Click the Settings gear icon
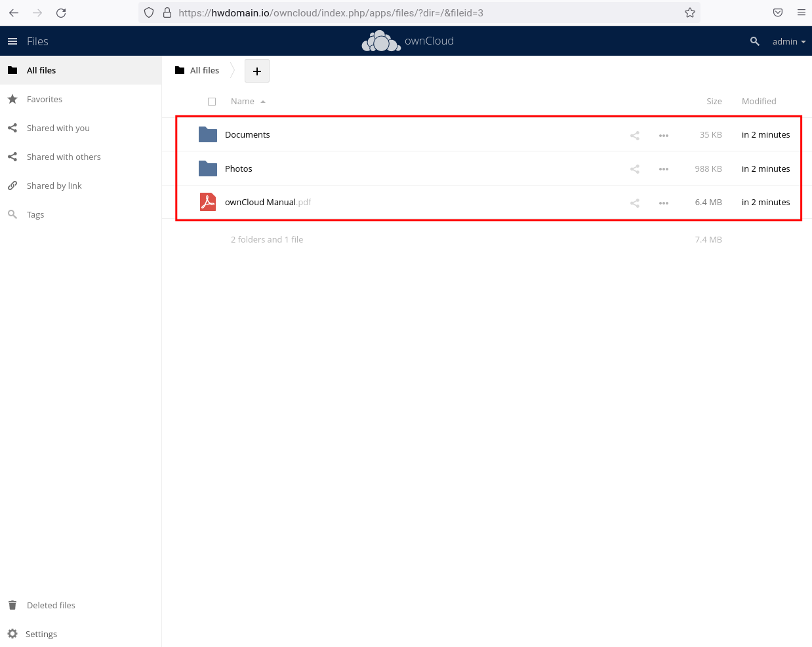The image size is (812, 647). point(12,634)
